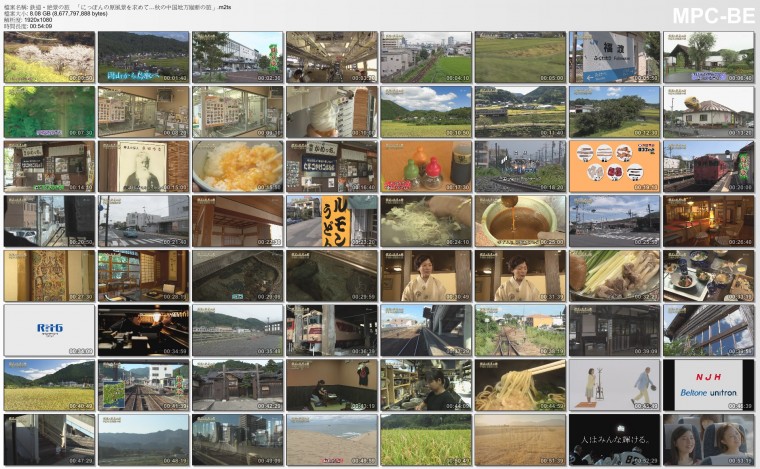This screenshot has height=469, width=760.
Task: Select the soft-serve ice cream thumbnail at 00:10:00
Action: point(332,112)
